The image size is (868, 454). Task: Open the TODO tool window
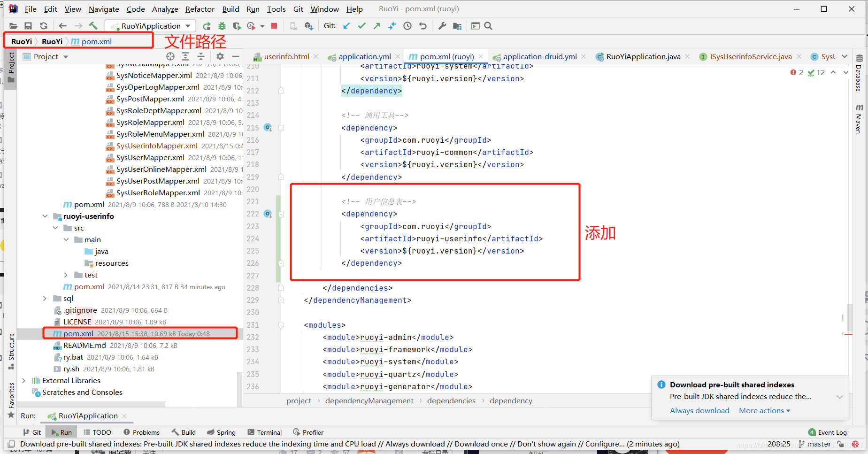point(98,432)
